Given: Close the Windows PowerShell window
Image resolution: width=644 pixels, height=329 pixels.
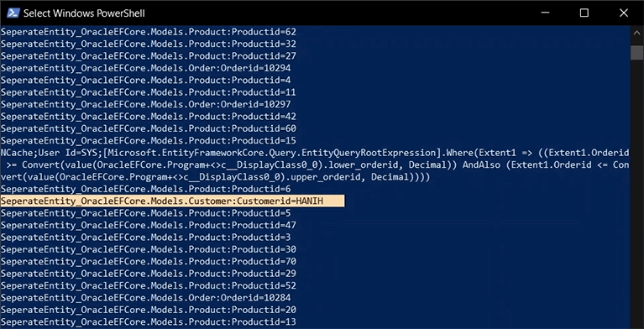Looking at the screenshot, I should click(623, 13).
